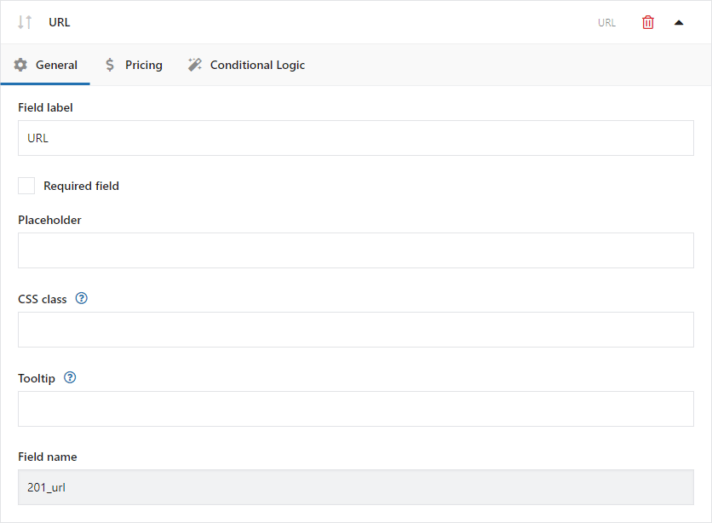Click the Placeholder heading text

(49, 220)
